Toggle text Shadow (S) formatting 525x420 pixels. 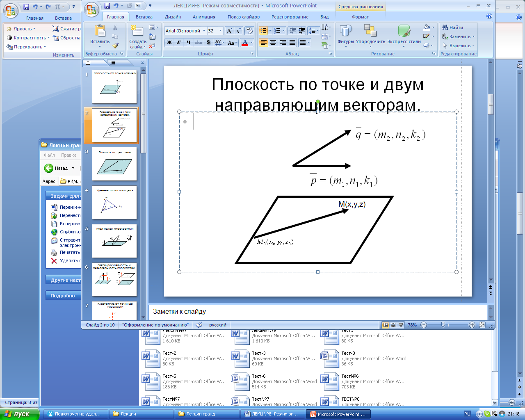coord(208,43)
